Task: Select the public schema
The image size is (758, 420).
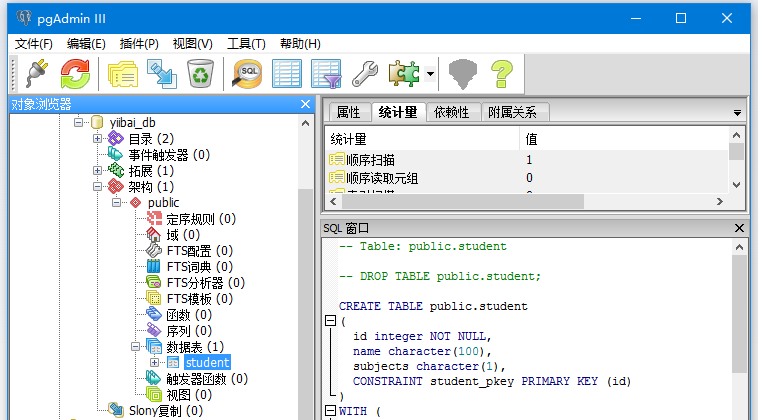Action: pos(163,203)
